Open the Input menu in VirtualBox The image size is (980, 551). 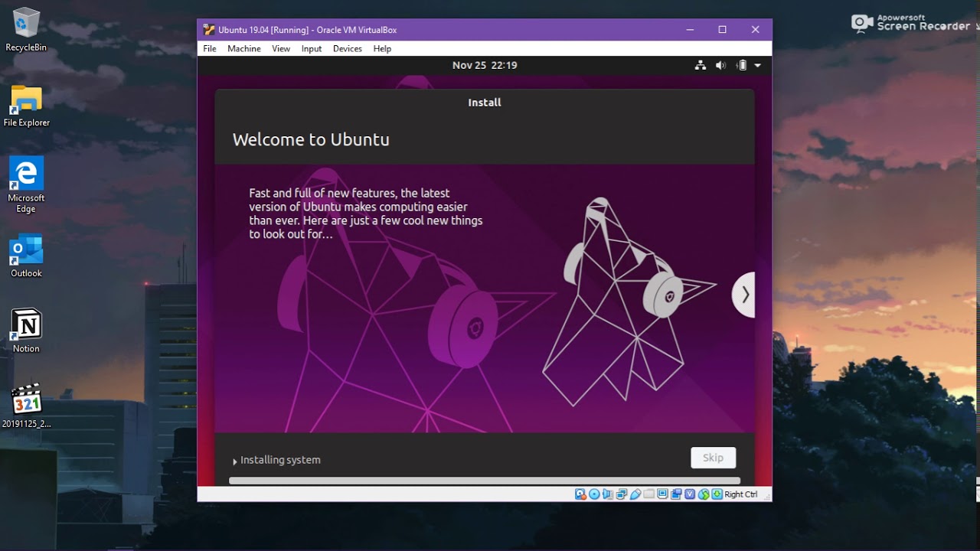[x=312, y=48]
